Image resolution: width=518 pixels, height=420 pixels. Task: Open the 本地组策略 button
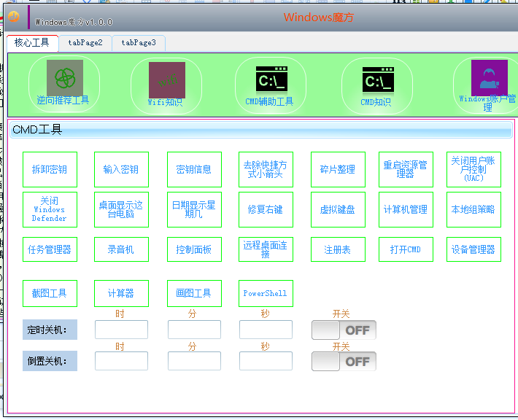click(473, 210)
